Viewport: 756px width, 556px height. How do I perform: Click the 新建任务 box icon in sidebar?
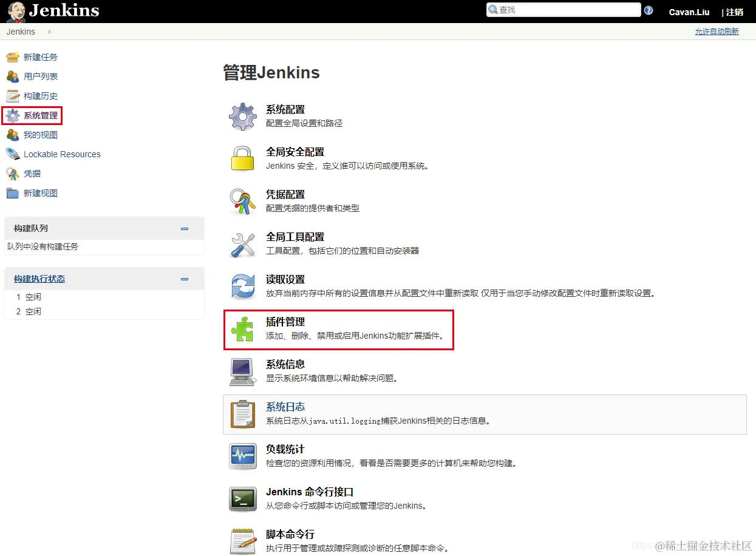click(x=13, y=57)
